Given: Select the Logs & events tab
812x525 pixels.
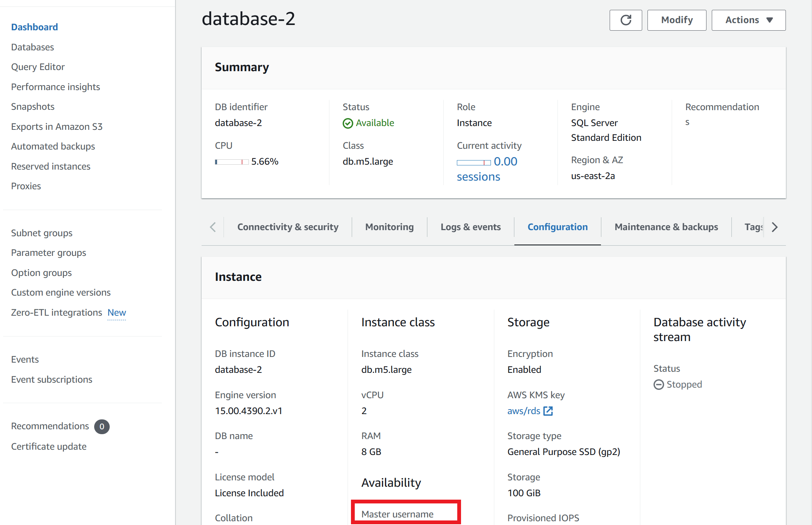Looking at the screenshot, I should tap(470, 227).
